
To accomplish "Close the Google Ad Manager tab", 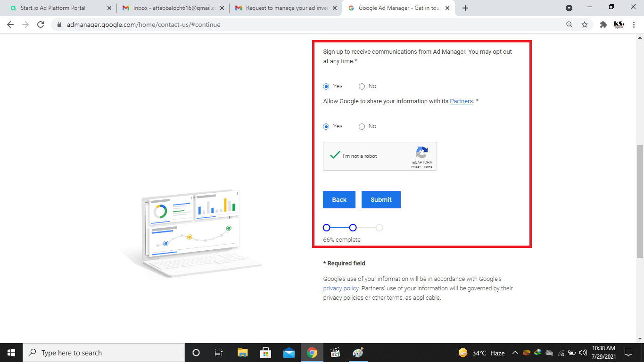I will (447, 8).
